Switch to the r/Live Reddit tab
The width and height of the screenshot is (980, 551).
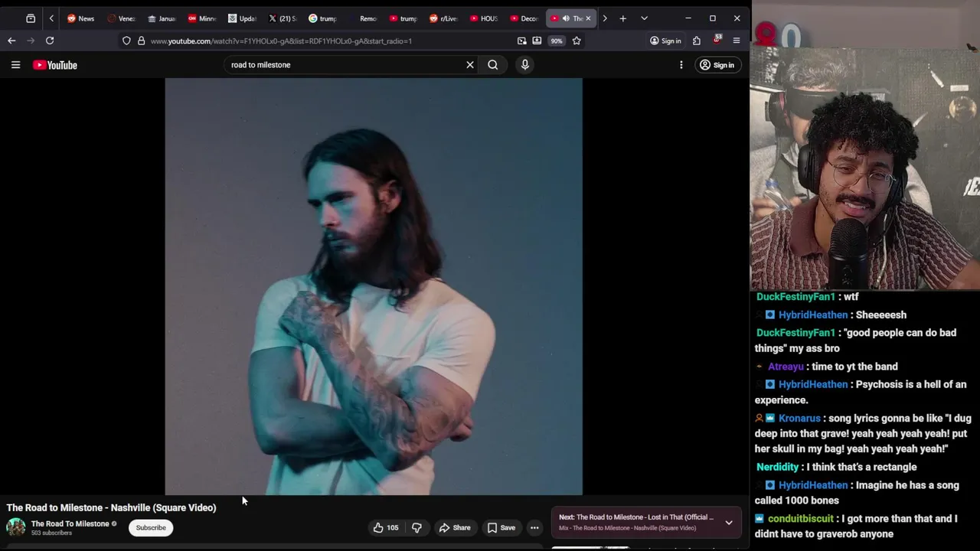pyautogui.click(x=443, y=18)
